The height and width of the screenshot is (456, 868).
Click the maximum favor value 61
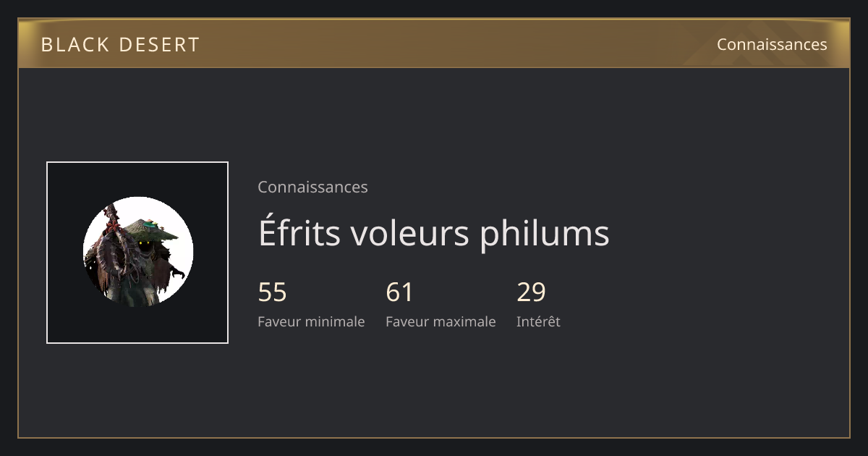click(x=399, y=292)
